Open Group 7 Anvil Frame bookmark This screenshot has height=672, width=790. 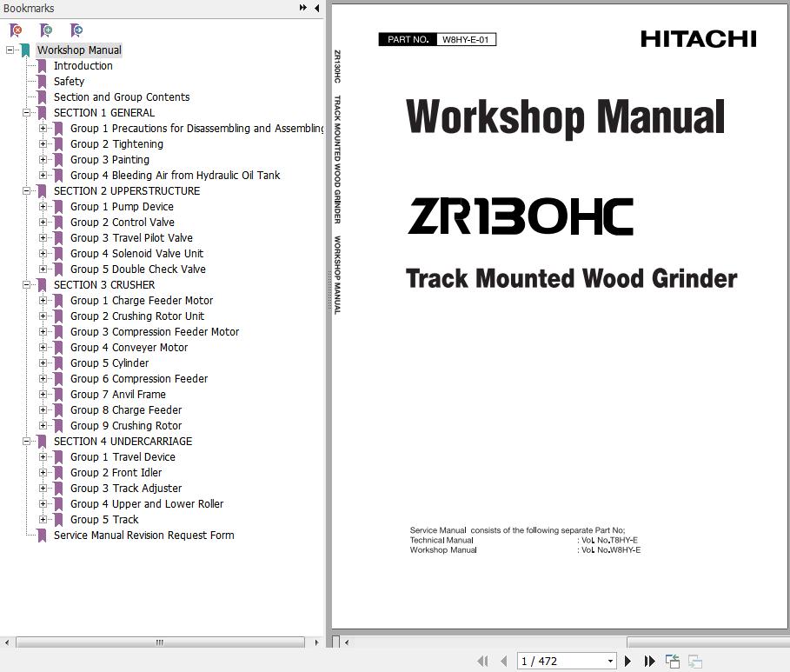(x=118, y=394)
